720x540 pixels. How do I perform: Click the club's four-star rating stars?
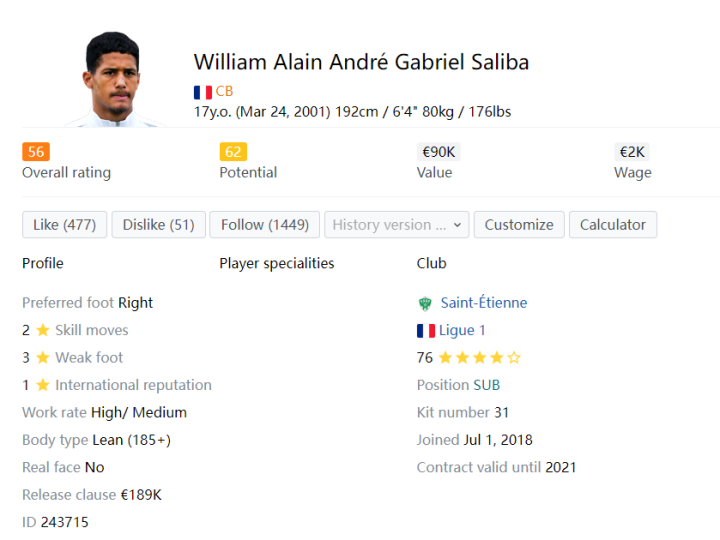coord(479,358)
